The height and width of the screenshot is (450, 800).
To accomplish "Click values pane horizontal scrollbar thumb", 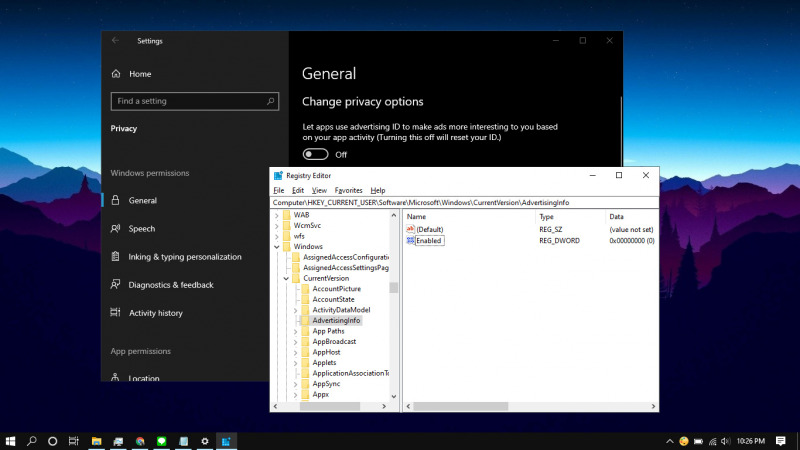I will [x=461, y=406].
